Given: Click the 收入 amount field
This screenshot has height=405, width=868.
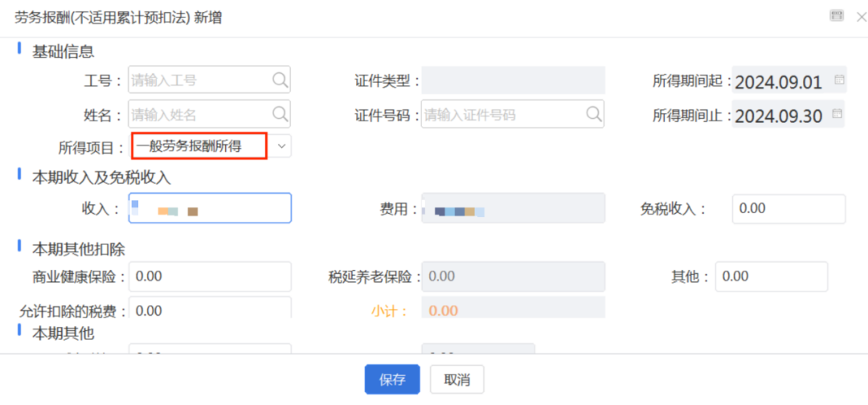Looking at the screenshot, I should [210, 208].
